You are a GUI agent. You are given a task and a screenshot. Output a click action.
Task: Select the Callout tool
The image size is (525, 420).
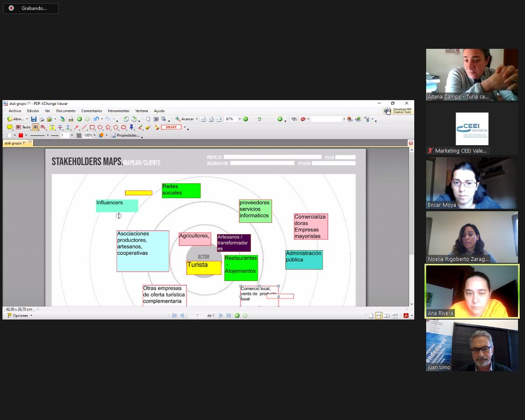point(42,127)
